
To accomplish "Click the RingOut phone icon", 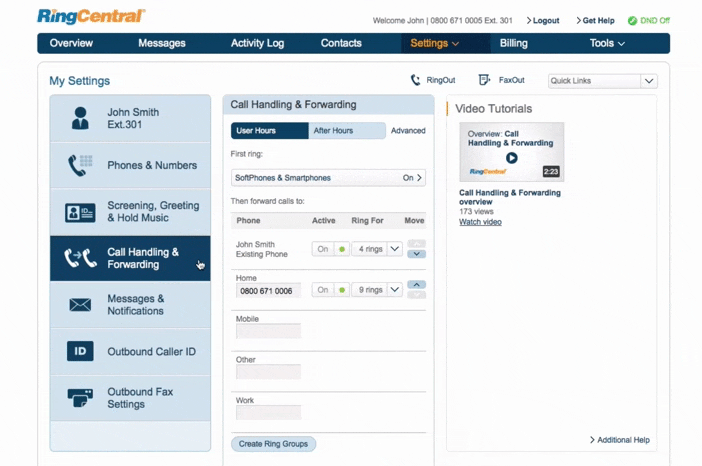I will coord(415,80).
